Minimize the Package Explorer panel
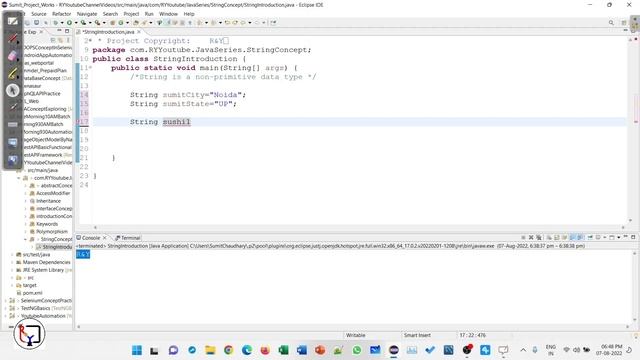The width and height of the screenshot is (640, 360). (59, 31)
